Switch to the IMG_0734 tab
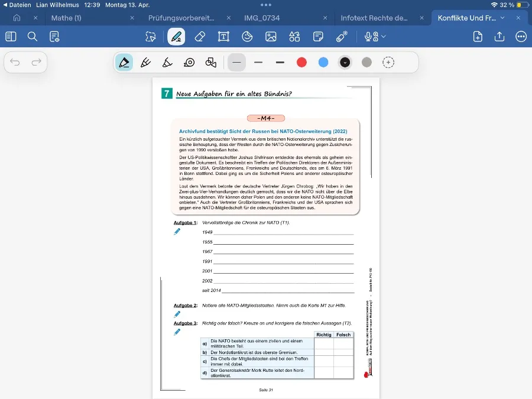Viewport: 532px width, 399px height. tap(262, 18)
